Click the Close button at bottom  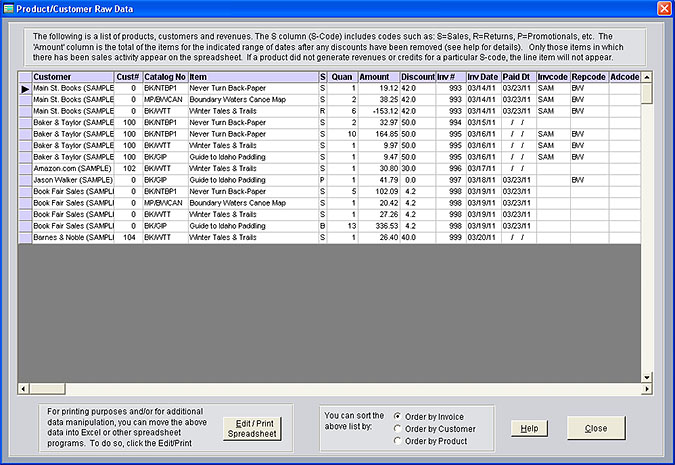click(x=596, y=428)
